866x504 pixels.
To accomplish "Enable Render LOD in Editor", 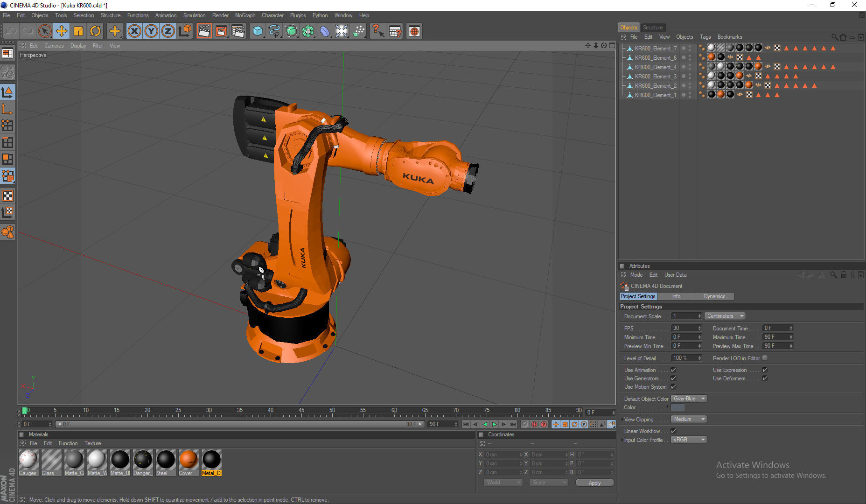I will (765, 358).
